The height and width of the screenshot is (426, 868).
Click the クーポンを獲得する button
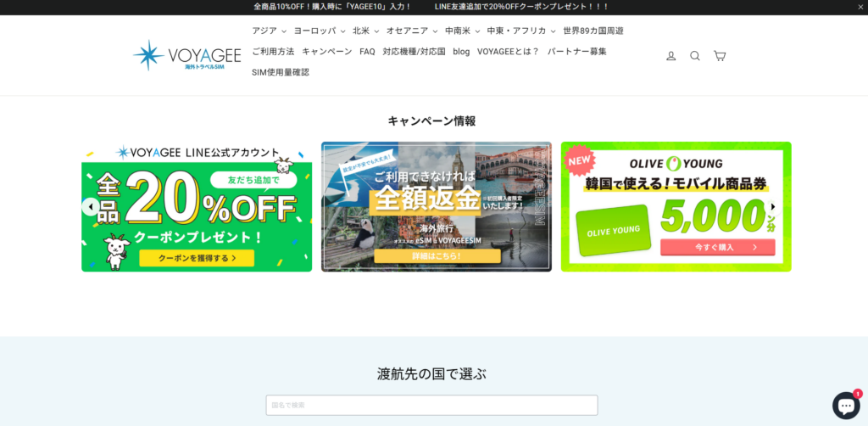197,257
